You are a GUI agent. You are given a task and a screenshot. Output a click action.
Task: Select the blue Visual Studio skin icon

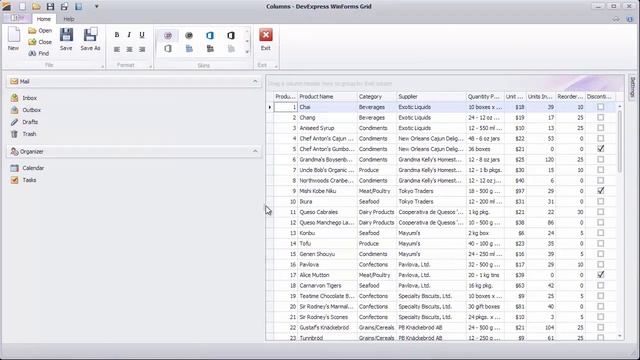(x=189, y=49)
